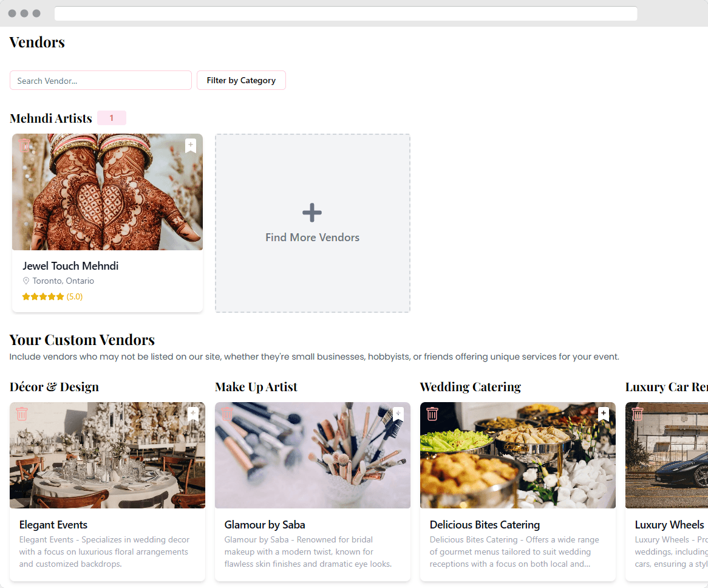Click the Delicious Bites Catering description text

tap(514, 552)
